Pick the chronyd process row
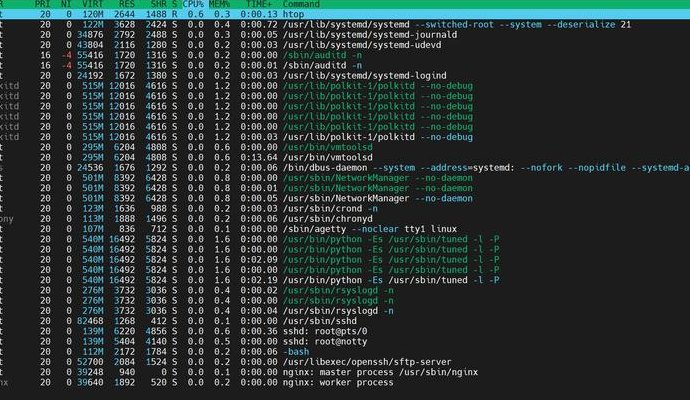Viewport: 690px width, 400px height. [345, 219]
